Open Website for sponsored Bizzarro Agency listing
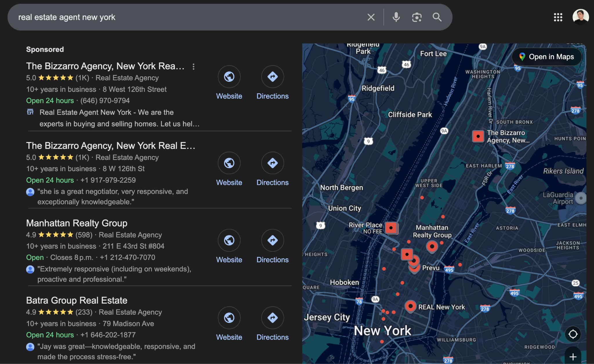The width and height of the screenshot is (594, 364). pos(229,77)
